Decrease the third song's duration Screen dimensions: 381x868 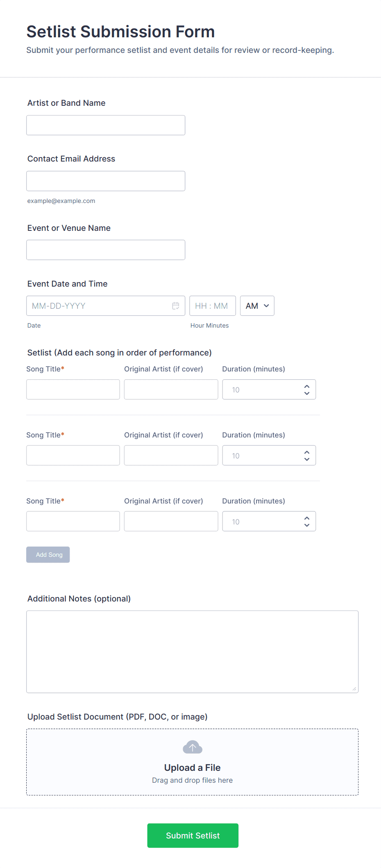307,525
